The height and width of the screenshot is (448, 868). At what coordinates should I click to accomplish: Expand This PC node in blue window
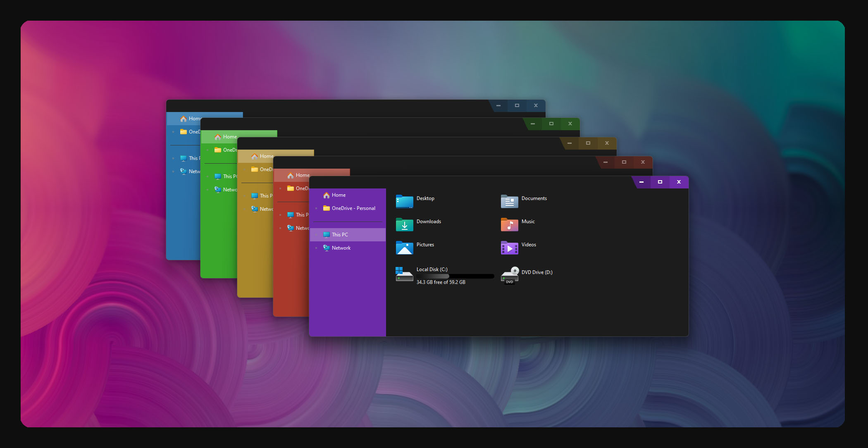point(173,158)
